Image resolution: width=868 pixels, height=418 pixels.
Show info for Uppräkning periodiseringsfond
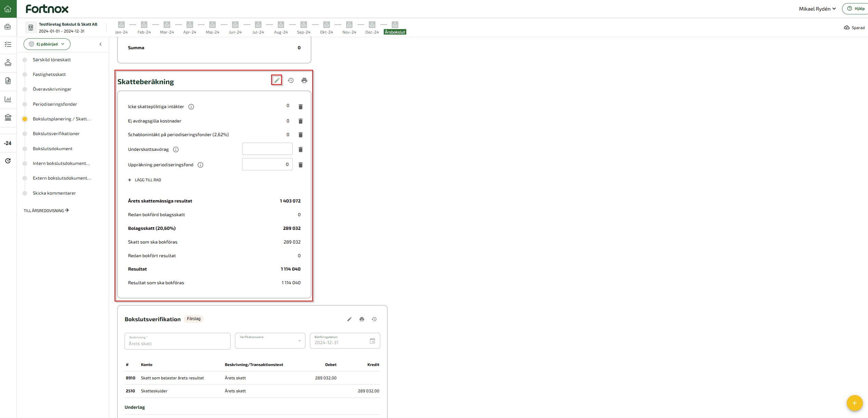(x=201, y=165)
